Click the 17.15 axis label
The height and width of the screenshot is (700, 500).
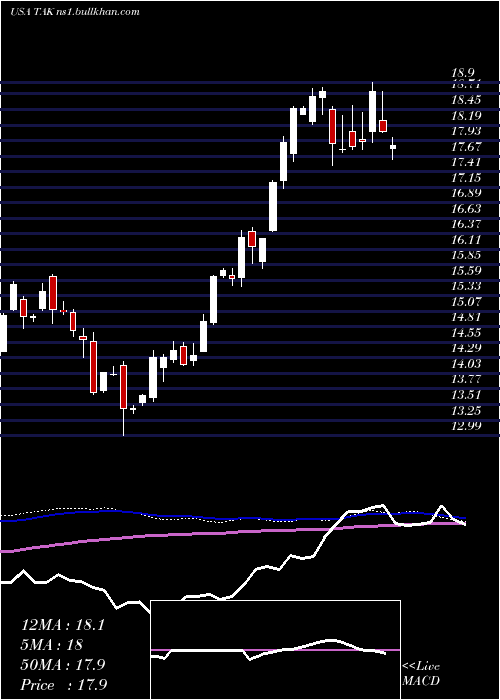click(466, 178)
